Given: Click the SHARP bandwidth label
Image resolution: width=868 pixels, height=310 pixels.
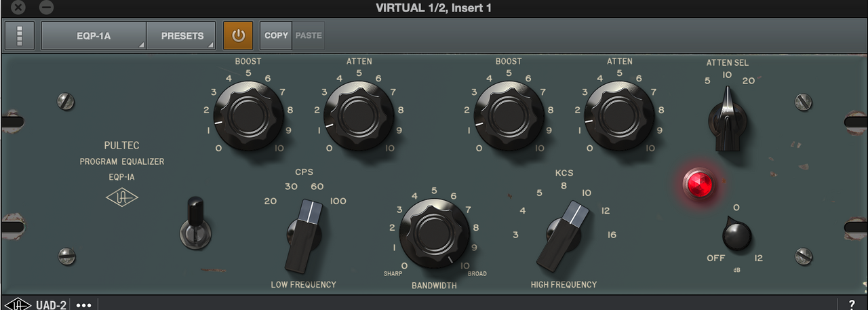Looking at the screenshot, I should pyautogui.click(x=394, y=274).
